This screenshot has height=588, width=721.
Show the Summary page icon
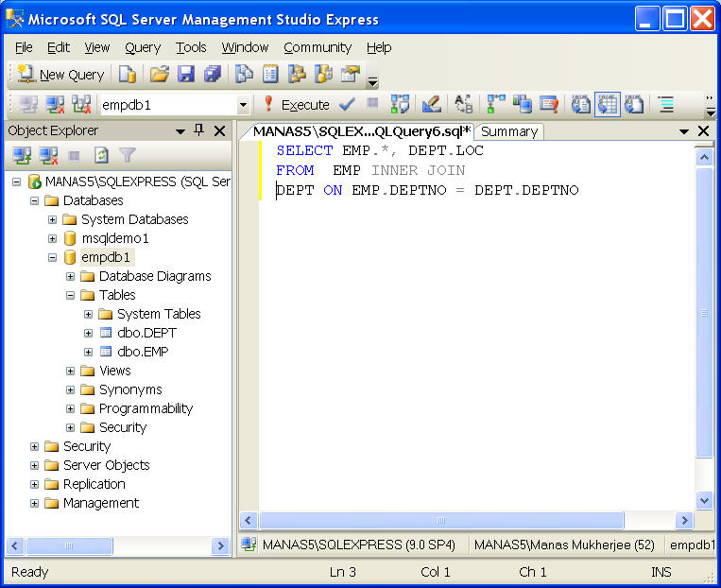click(270, 74)
